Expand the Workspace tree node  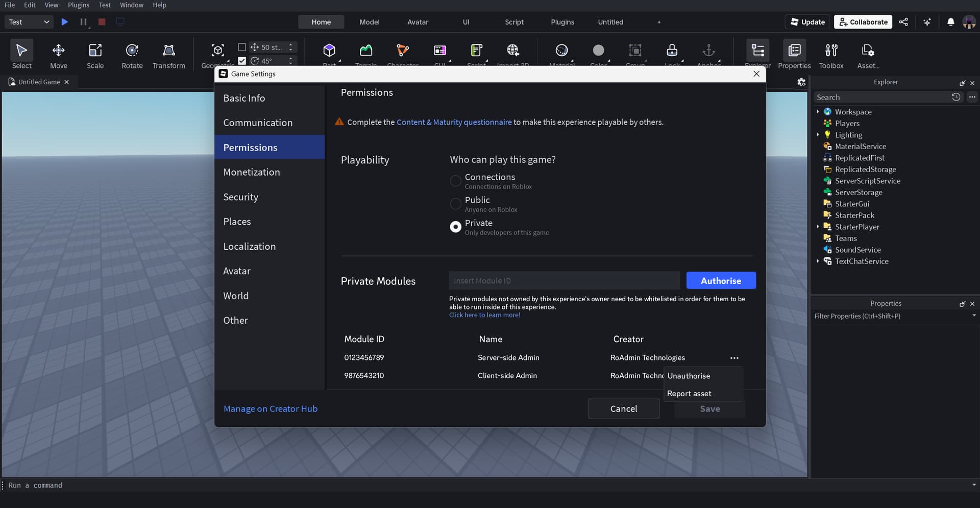pyautogui.click(x=818, y=112)
